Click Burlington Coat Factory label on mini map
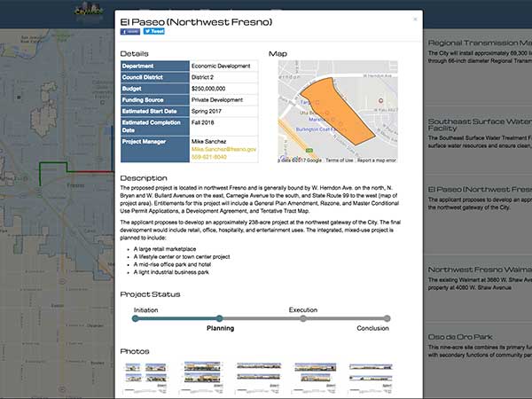 [317, 129]
